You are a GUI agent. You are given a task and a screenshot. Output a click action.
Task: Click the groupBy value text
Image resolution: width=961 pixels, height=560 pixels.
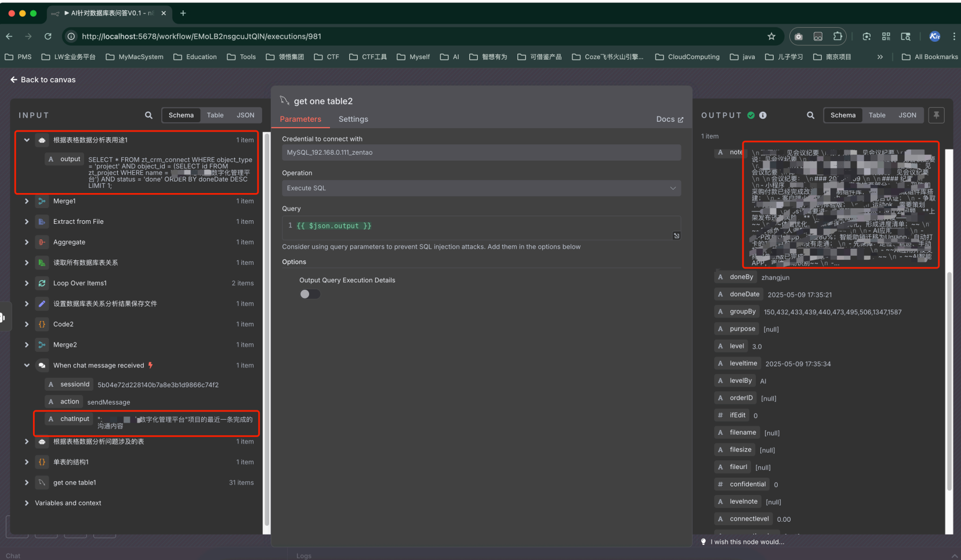832,312
